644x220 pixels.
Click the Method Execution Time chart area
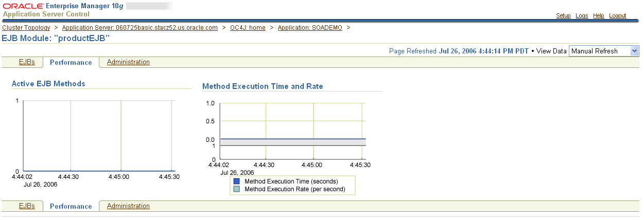pos(292,121)
